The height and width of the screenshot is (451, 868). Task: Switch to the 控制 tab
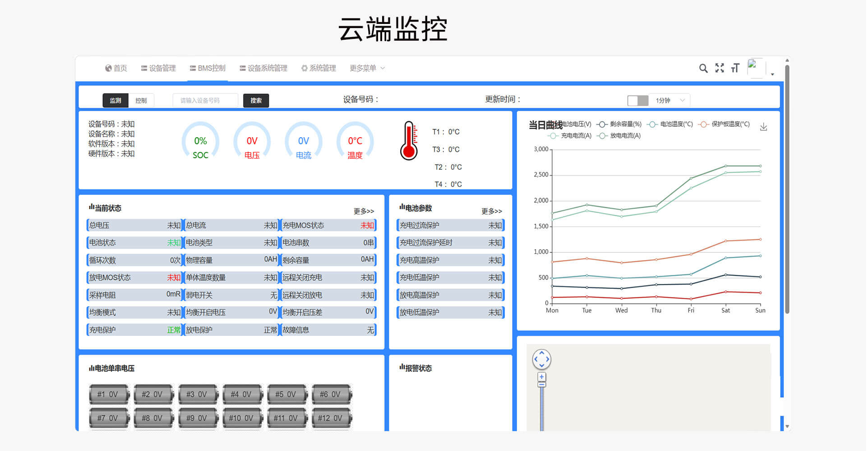point(142,101)
